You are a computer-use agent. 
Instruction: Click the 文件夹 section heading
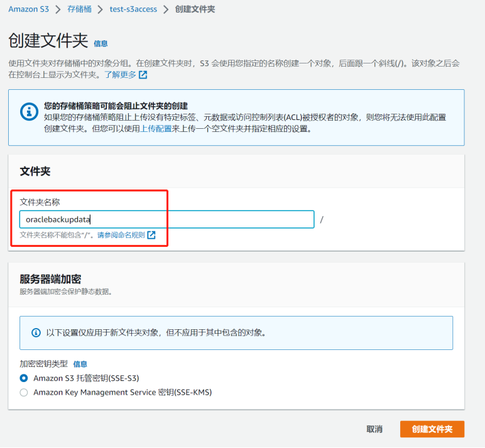(35, 172)
